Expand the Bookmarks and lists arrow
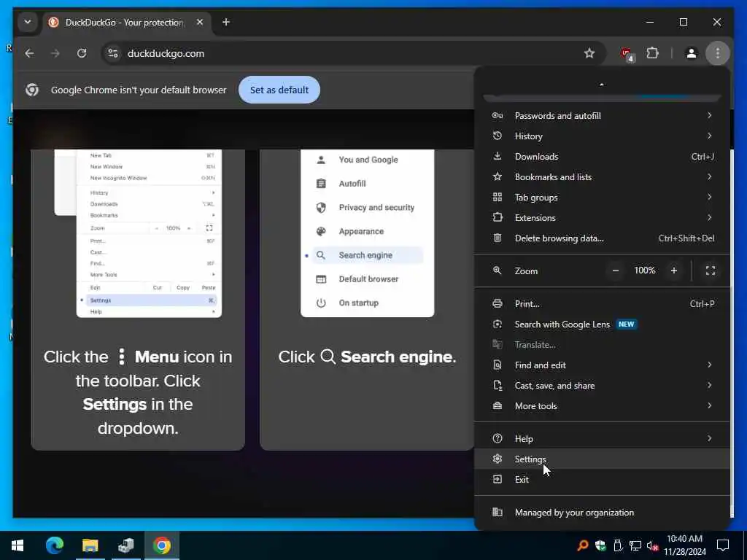Screen dimensions: 747x560 click(x=709, y=176)
